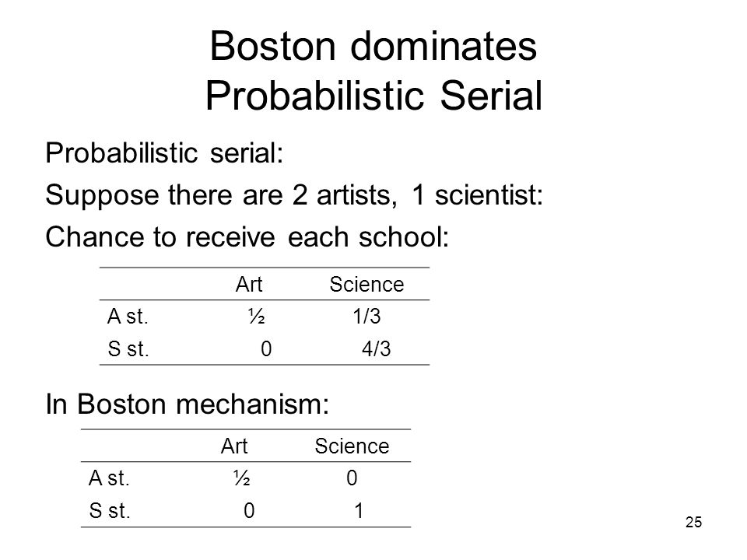Click the ½ cell in Boston table
Image resolution: width=747 pixels, height=560 pixels.
point(241,478)
